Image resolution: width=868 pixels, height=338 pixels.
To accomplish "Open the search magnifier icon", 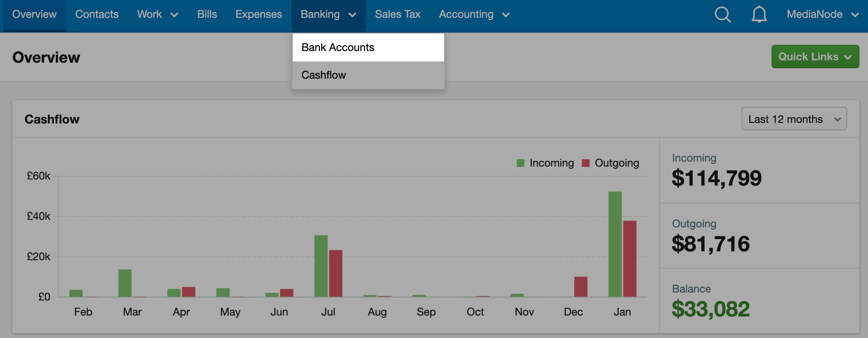I will click(723, 14).
